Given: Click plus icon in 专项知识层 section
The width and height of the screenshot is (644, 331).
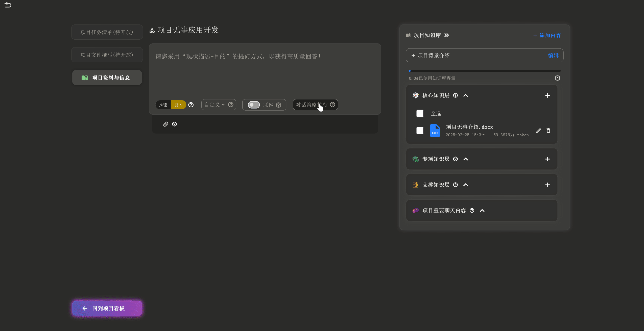Looking at the screenshot, I should [x=547, y=159].
